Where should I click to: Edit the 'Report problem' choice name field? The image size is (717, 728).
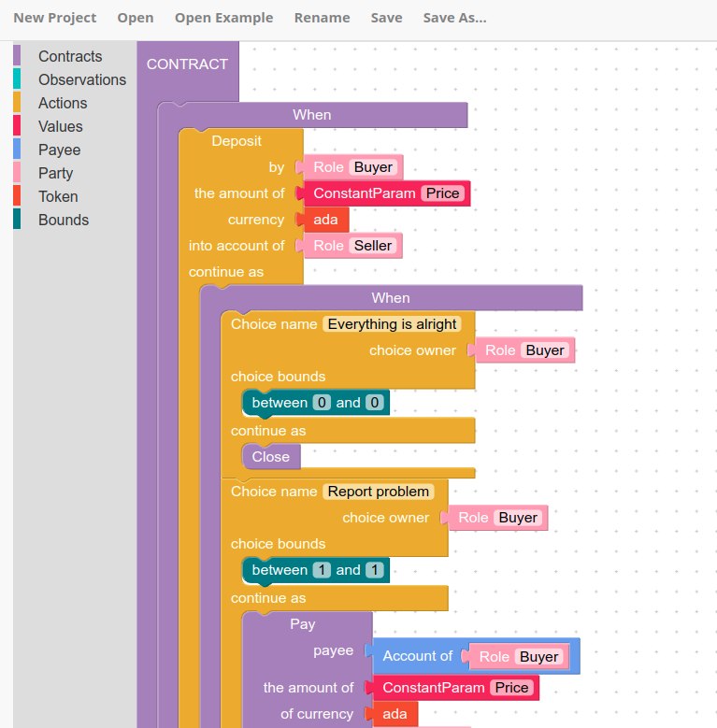click(x=378, y=492)
